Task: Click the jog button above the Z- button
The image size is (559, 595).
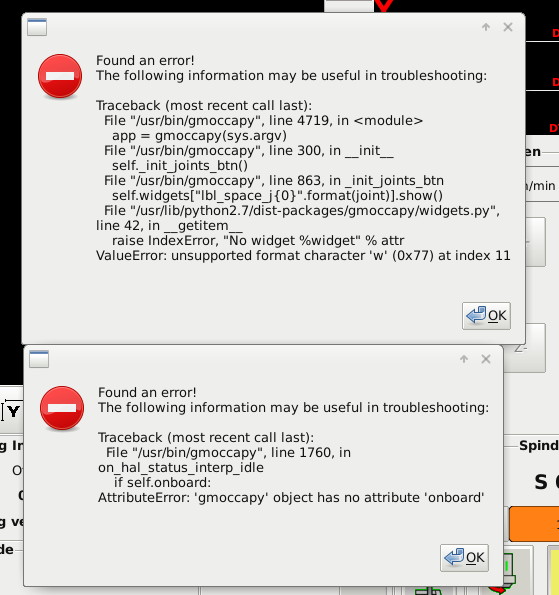Action: [x=535, y=242]
